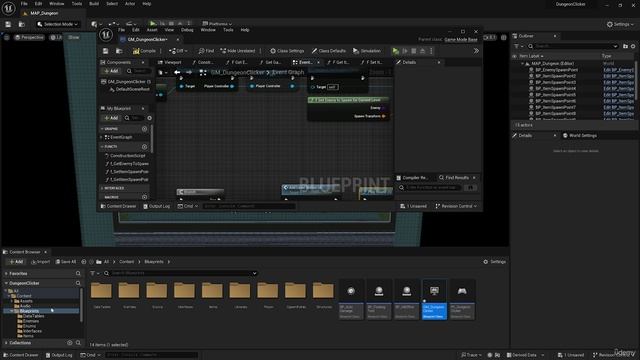Toggle visibility eye column header in Outliner
This screenshot has width=640, height=360.
515,56
